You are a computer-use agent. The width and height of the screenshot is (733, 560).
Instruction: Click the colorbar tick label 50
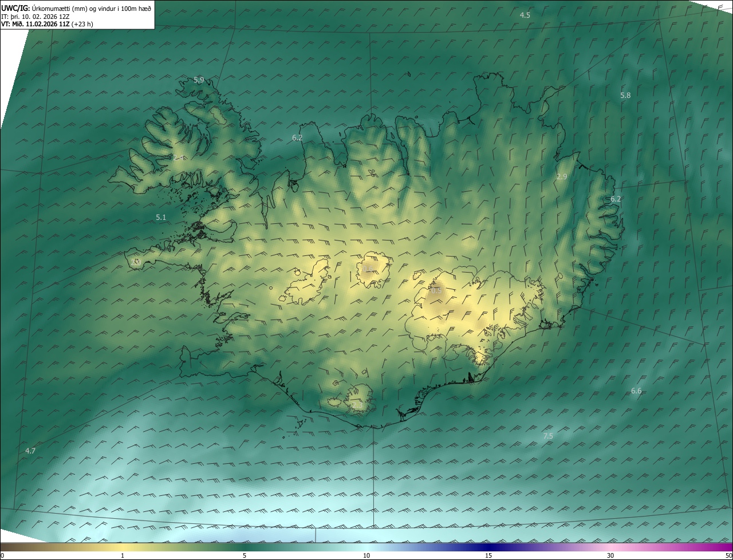(728, 555)
